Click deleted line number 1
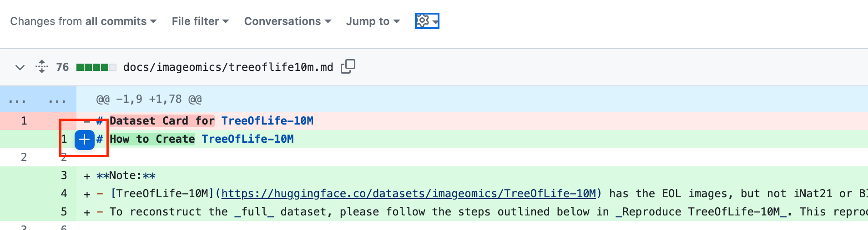 (x=24, y=121)
